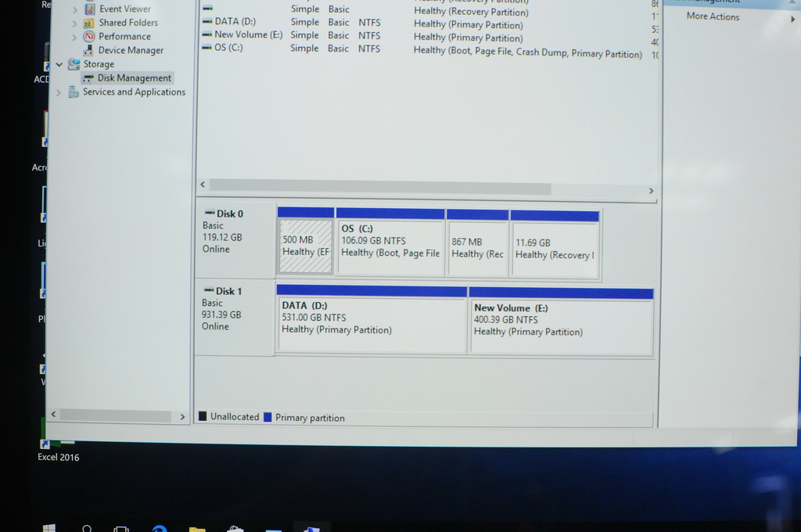Open File Explorer from the taskbar
The height and width of the screenshot is (532, 801).
click(x=197, y=530)
